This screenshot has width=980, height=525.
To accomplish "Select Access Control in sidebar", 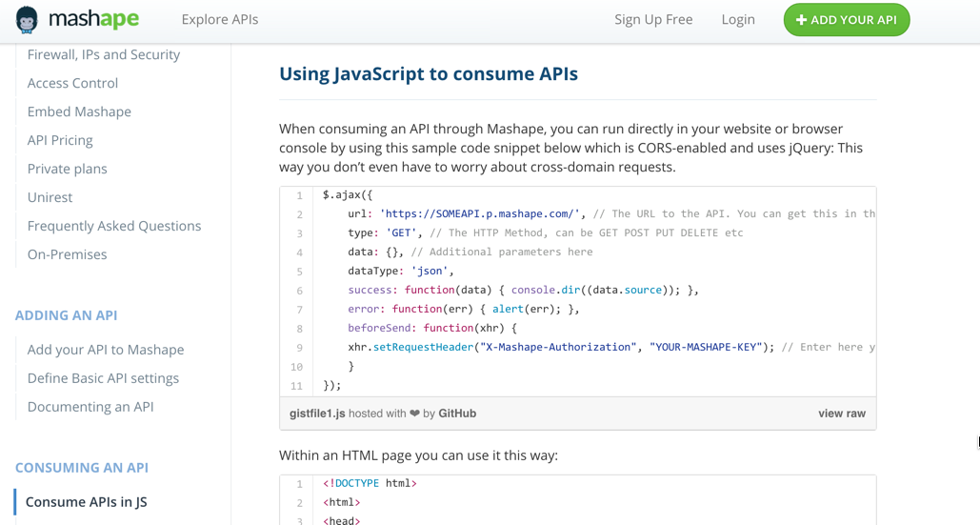I will pyautogui.click(x=72, y=83).
